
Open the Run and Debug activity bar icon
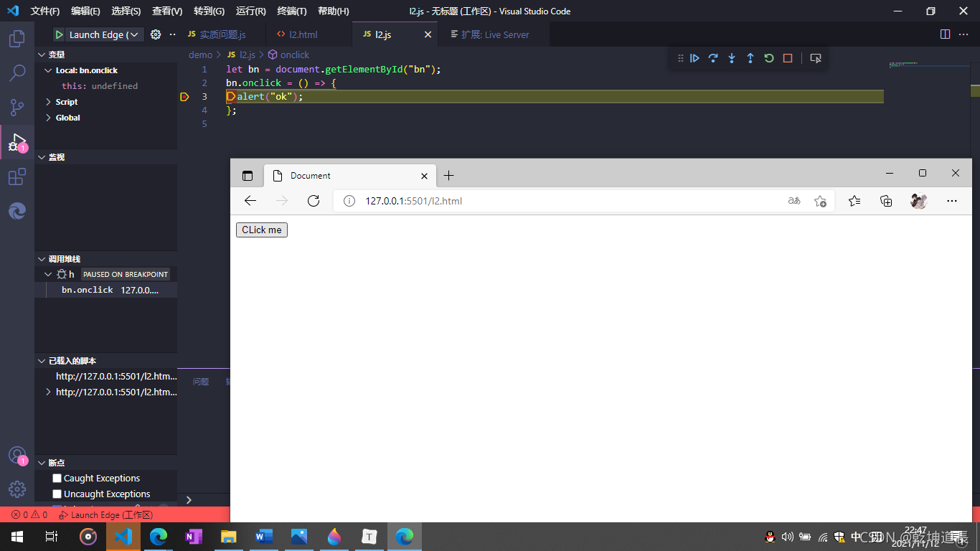[x=17, y=141]
